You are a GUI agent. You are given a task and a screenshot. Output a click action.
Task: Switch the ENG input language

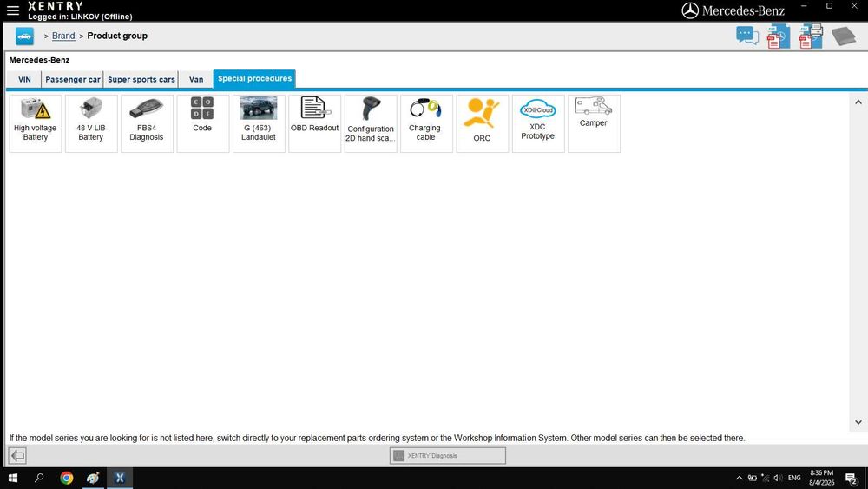794,478
